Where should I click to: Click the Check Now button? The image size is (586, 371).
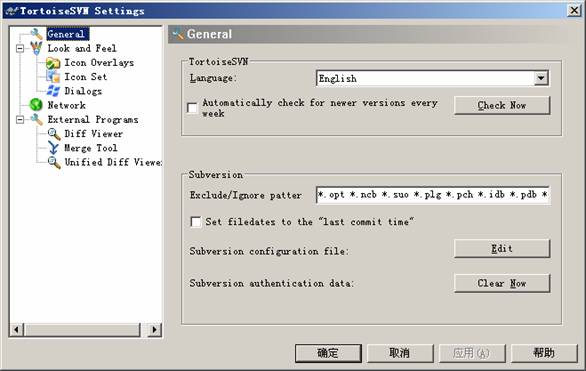coord(502,105)
